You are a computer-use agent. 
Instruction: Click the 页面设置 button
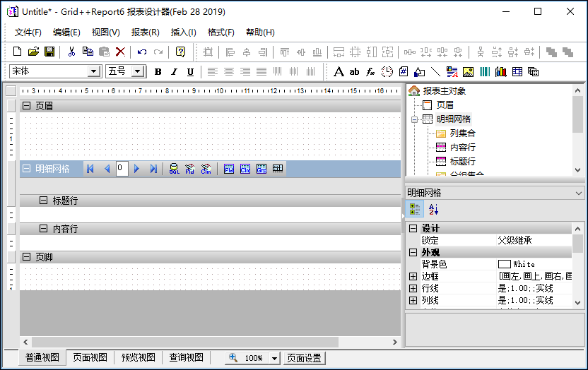coord(304,359)
